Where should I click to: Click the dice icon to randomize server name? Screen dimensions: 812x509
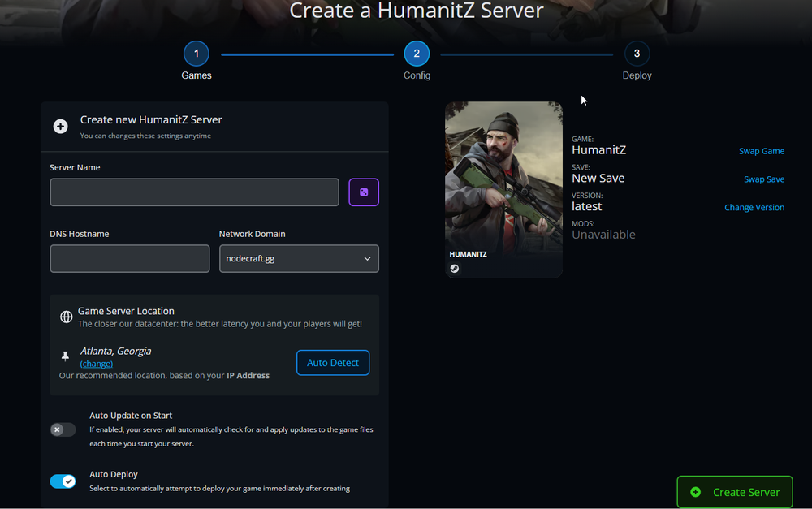(x=364, y=192)
